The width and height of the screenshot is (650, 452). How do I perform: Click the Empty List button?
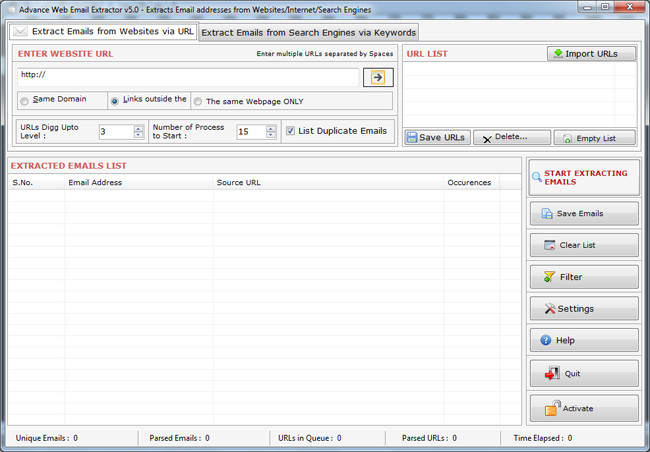tap(594, 138)
